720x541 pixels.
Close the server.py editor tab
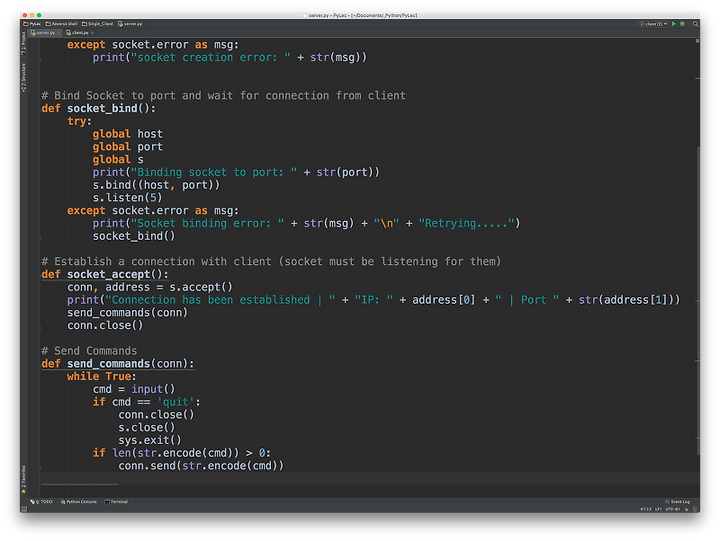pos(58,33)
